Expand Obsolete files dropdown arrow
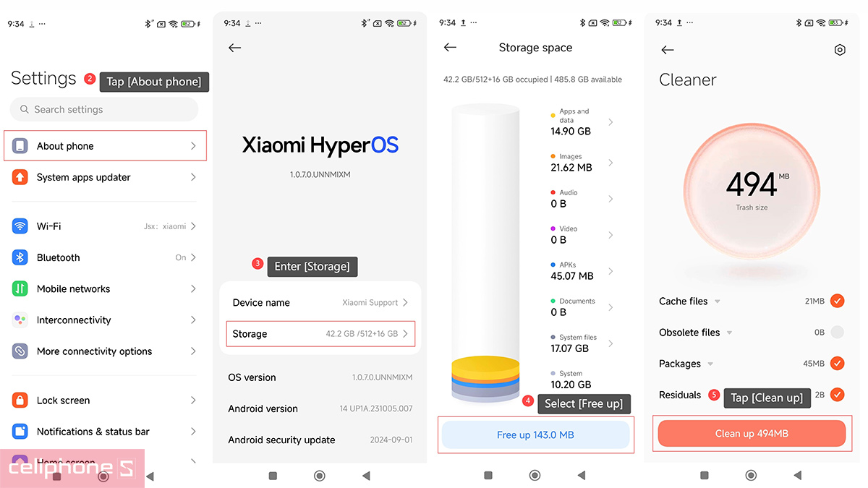The width and height of the screenshot is (868, 488). pyautogui.click(x=730, y=333)
